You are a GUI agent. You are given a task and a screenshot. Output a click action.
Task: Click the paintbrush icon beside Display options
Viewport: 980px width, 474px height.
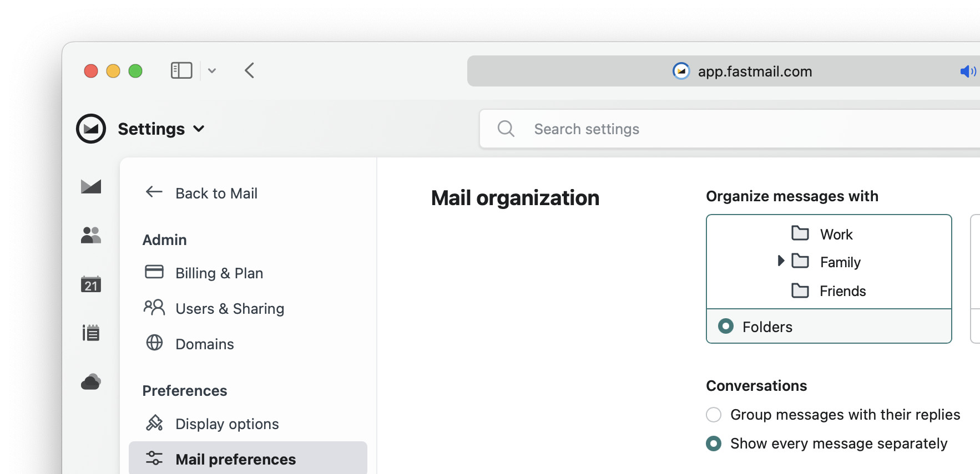coord(154,423)
